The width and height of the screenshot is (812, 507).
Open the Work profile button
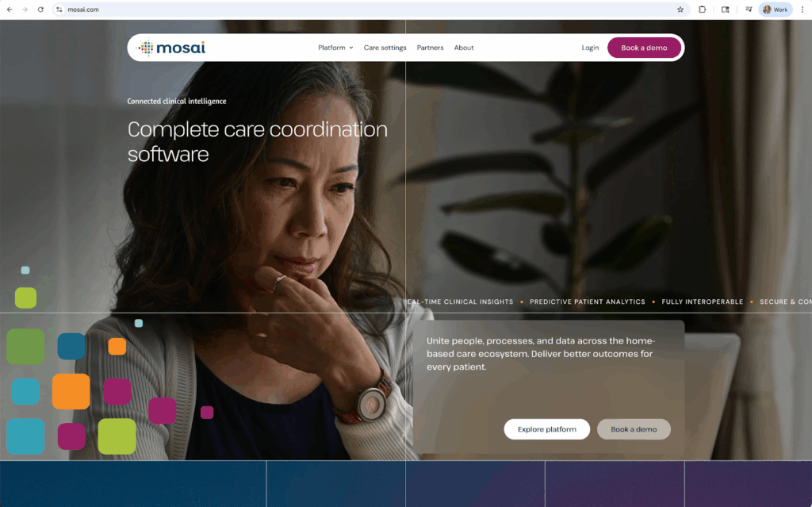tap(776, 10)
